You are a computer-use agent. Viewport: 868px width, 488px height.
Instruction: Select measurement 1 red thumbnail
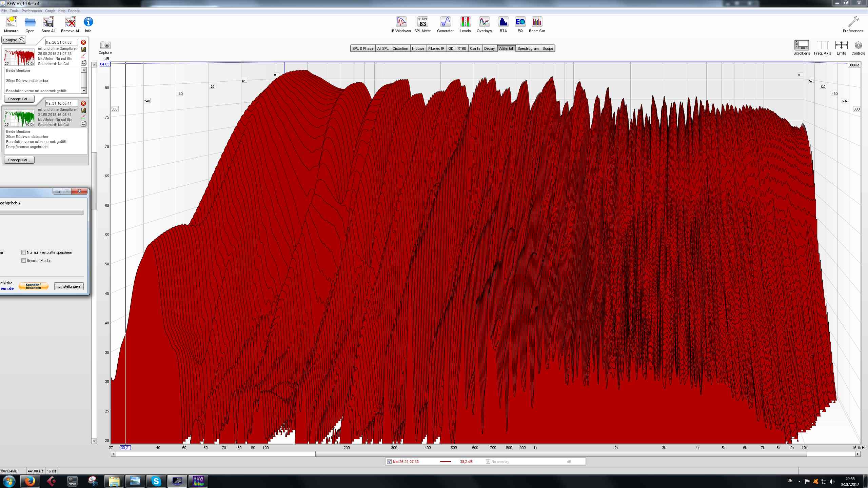tap(19, 57)
